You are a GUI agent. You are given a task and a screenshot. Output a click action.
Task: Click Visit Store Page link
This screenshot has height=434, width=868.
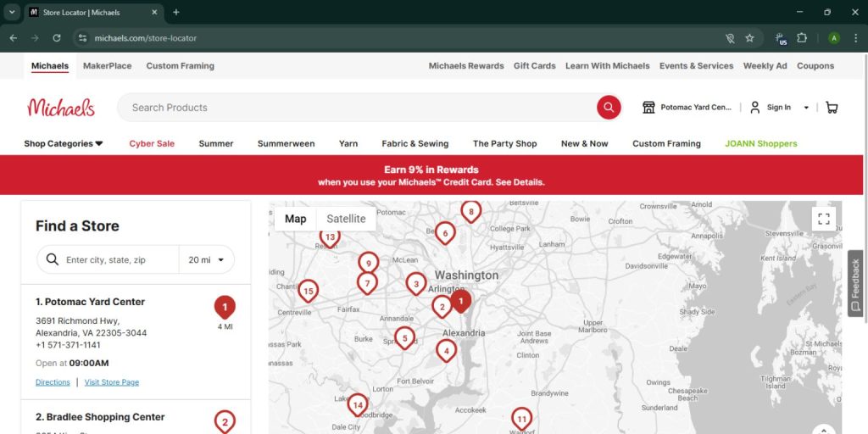pyautogui.click(x=112, y=382)
